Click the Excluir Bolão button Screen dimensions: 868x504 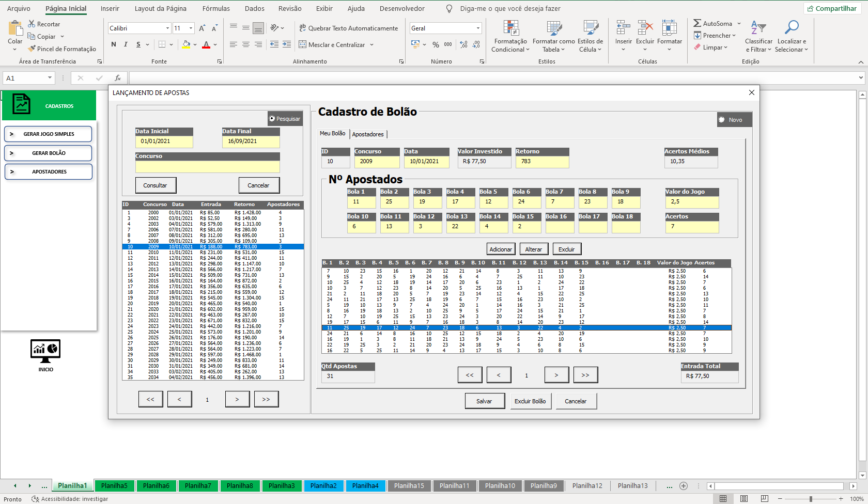(530, 401)
